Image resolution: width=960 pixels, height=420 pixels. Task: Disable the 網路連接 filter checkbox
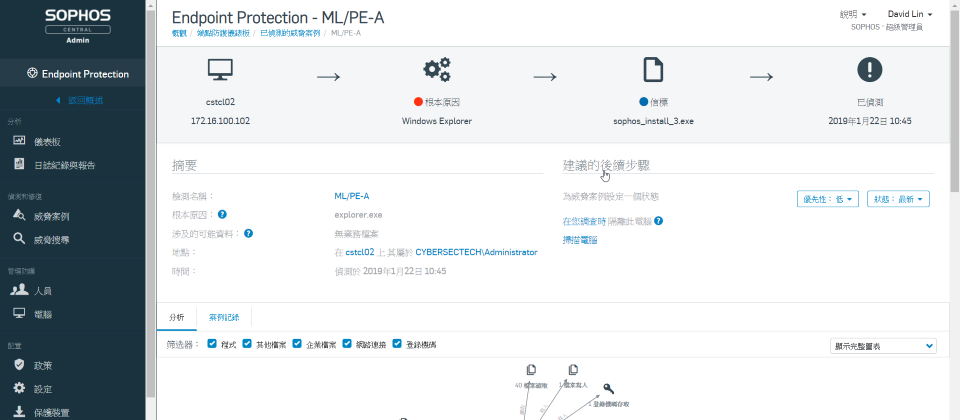click(x=347, y=344)
